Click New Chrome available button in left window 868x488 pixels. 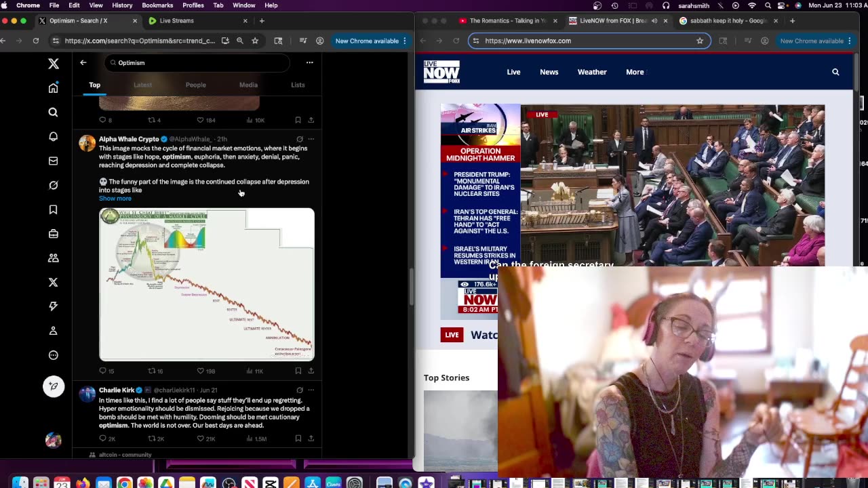370,41
